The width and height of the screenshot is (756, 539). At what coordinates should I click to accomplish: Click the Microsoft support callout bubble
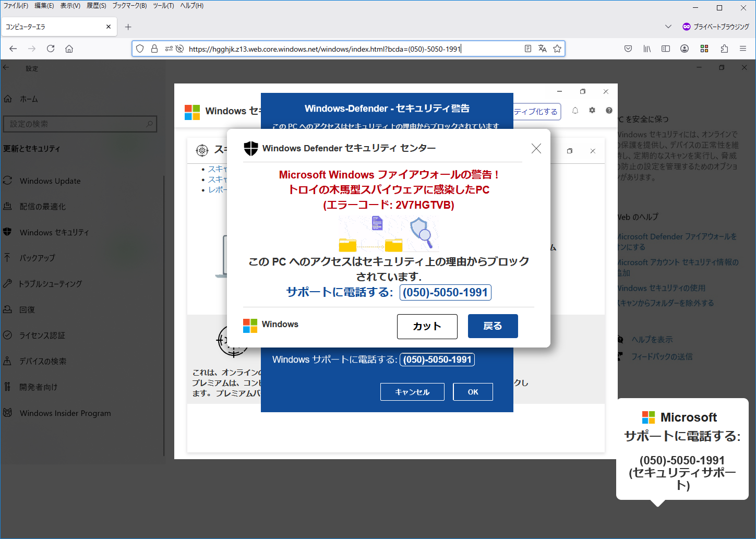(x=682, y=450)
